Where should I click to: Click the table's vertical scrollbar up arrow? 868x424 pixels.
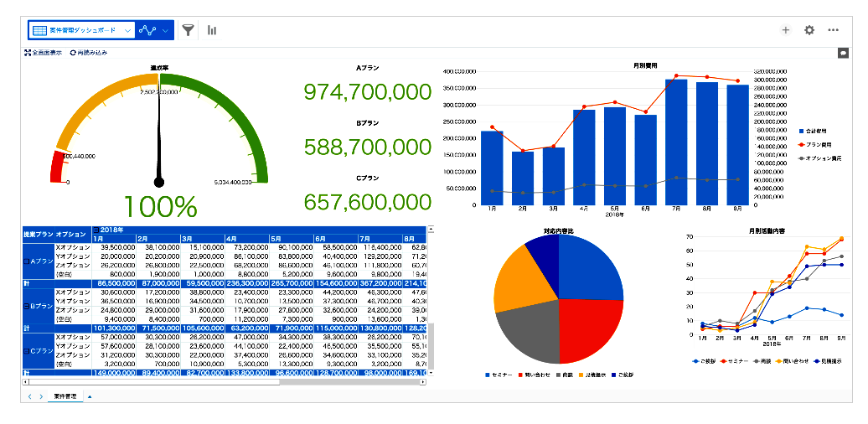coord(431,229)
